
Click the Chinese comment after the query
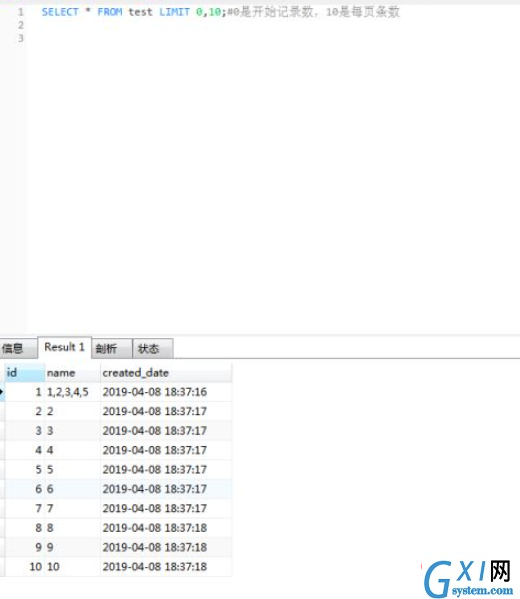(313, 12)
